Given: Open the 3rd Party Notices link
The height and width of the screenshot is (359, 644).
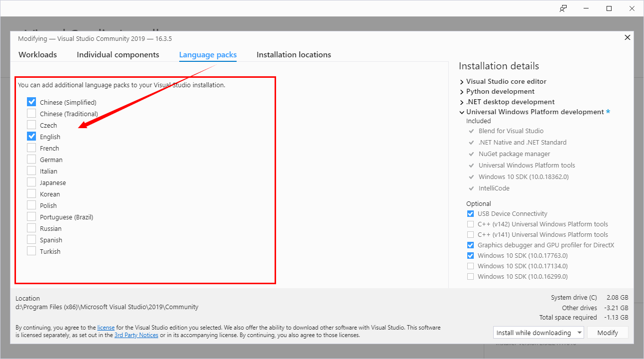Looking at the screenshot, I should click(x=136, y=335).
